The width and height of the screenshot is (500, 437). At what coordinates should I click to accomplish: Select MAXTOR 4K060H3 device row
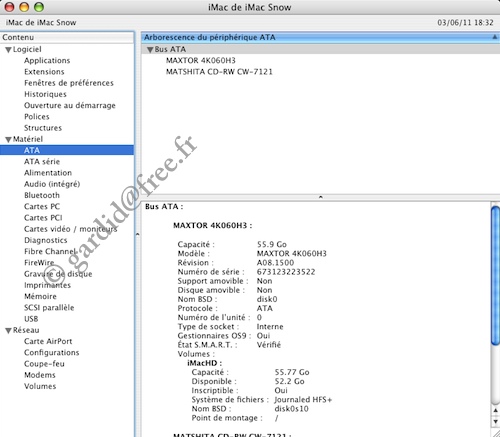point(201,61)
